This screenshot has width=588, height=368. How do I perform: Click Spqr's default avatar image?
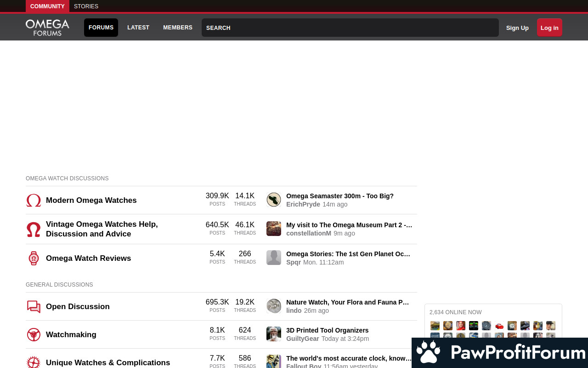(274, 258)
